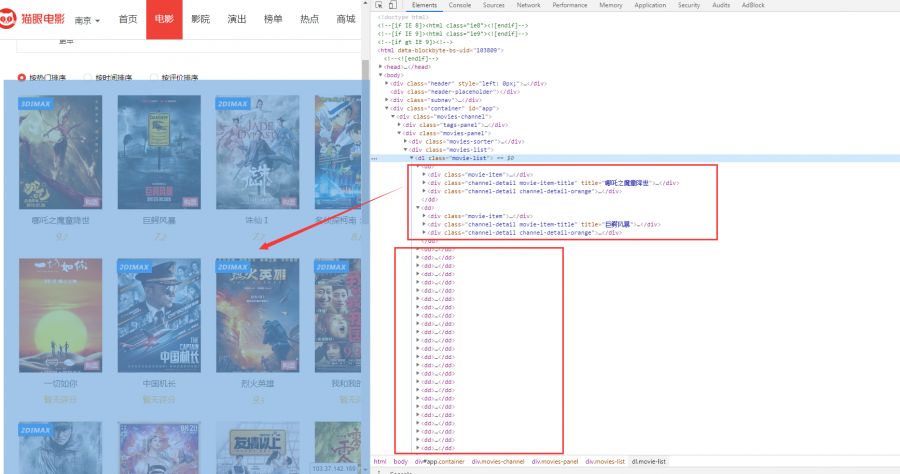Click the 中国机长 movie title link
The image size is (900, 474).
(x=159, y=383)
